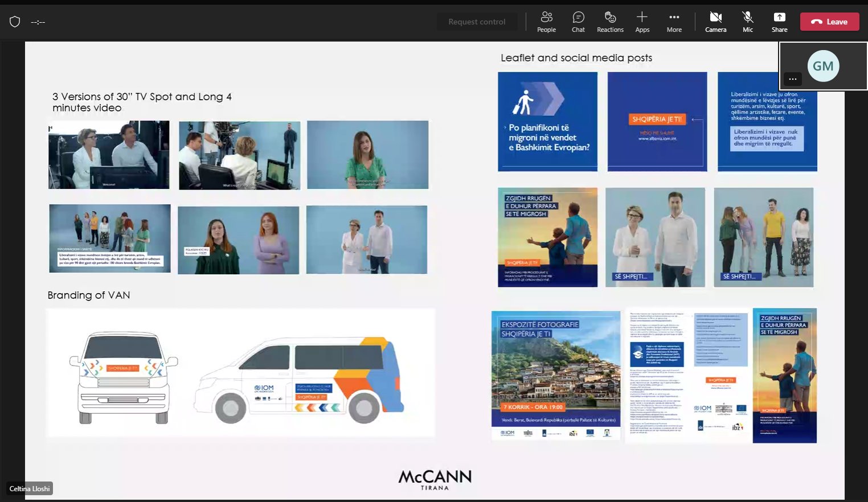This screenshot has height=502, width=868.
Task: Share your screen via Share button
Action: [x=779, y=22]
